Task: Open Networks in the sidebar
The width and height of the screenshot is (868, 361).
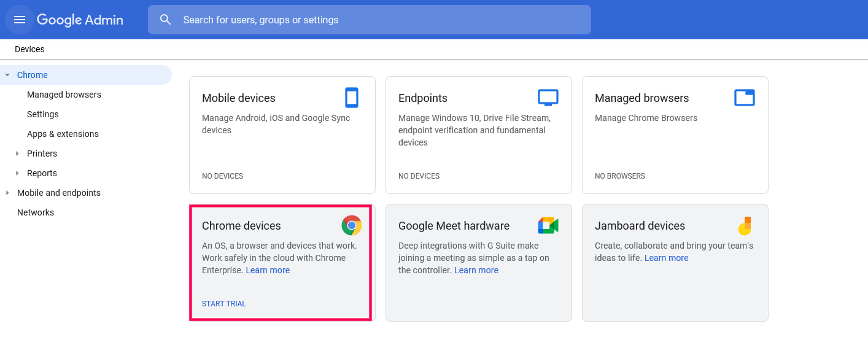Action: 36,212
